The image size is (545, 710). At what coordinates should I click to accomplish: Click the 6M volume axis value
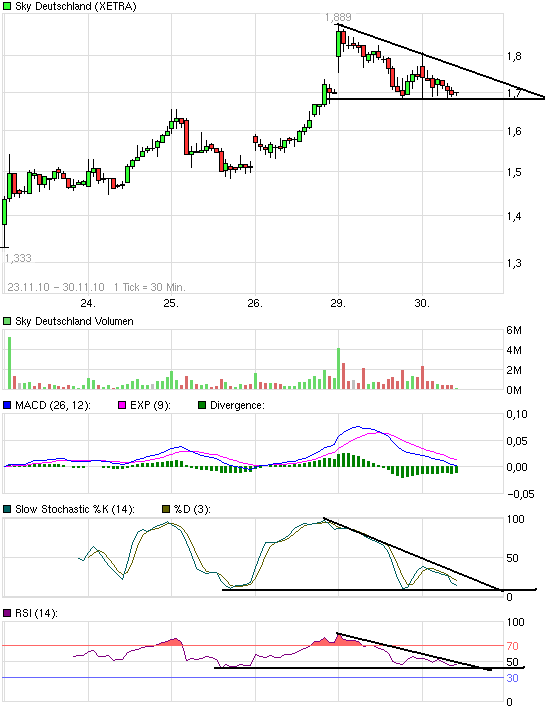514,330
